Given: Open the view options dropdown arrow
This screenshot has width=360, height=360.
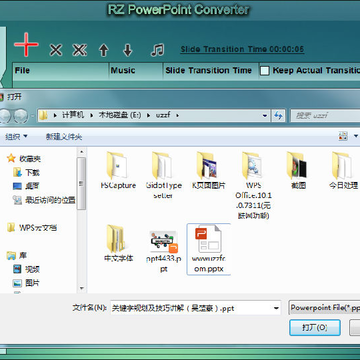Looking at the screenshot, I should coord(356,136).
